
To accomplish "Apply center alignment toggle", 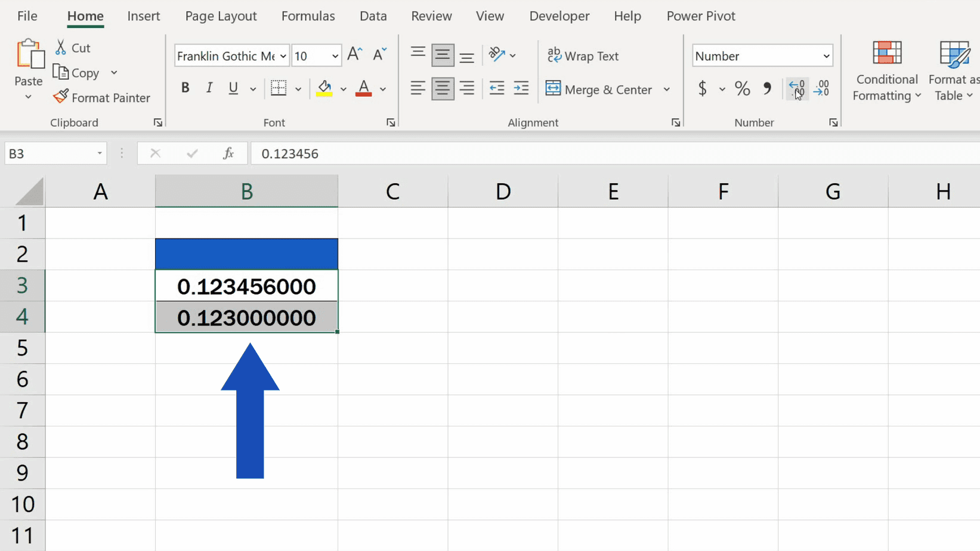I will 442,88.
